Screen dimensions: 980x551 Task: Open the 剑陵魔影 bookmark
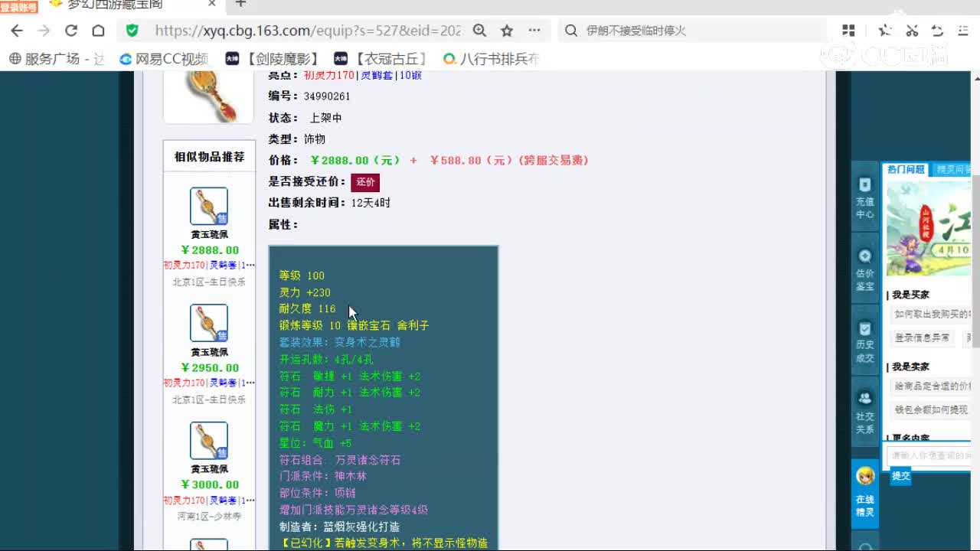(272, 59)
